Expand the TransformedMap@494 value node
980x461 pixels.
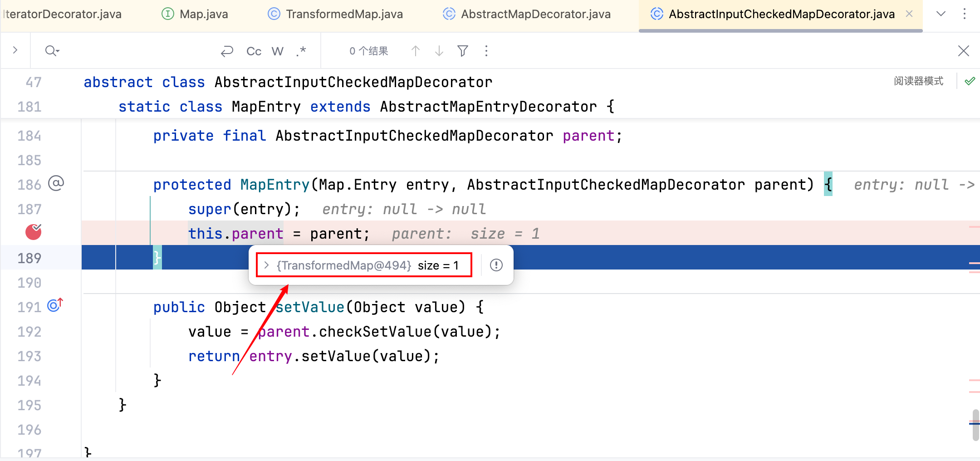pos(267,265)
